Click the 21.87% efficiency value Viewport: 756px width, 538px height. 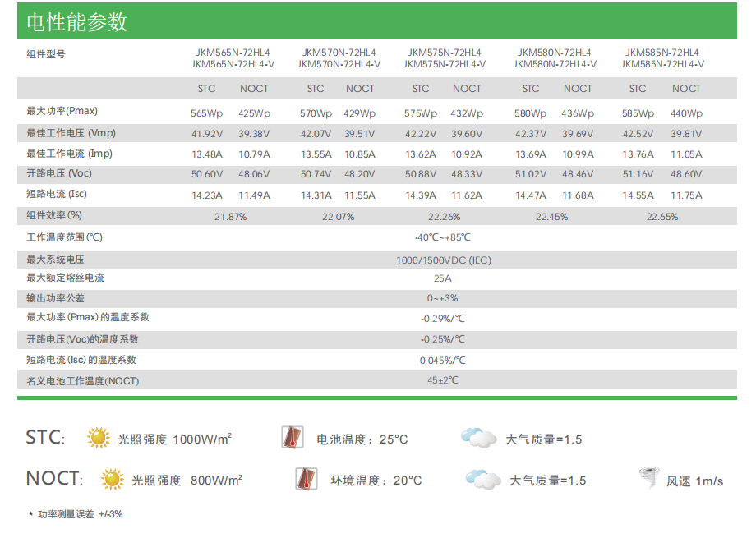pos(230,218)
